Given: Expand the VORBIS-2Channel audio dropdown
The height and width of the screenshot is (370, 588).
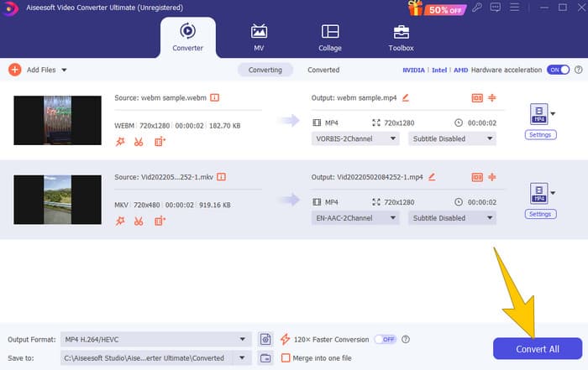Looking at the screenshot, I should (356, 138).
